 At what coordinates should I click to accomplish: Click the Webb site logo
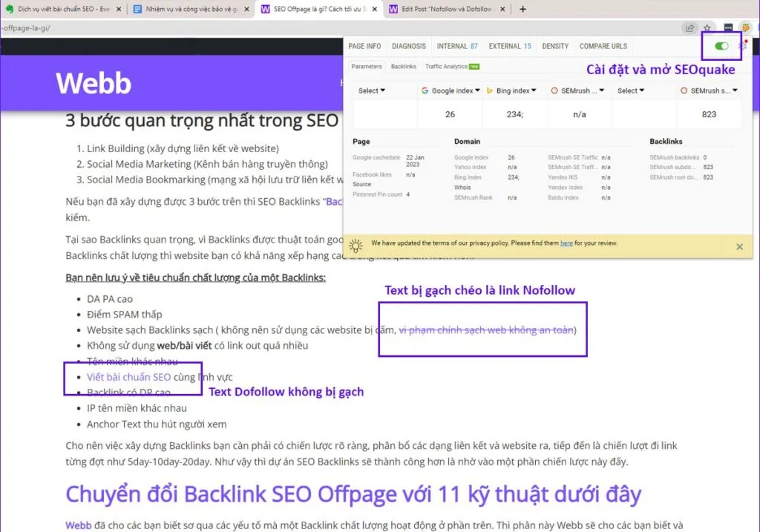pyautogui.click(x=93, y=83)
